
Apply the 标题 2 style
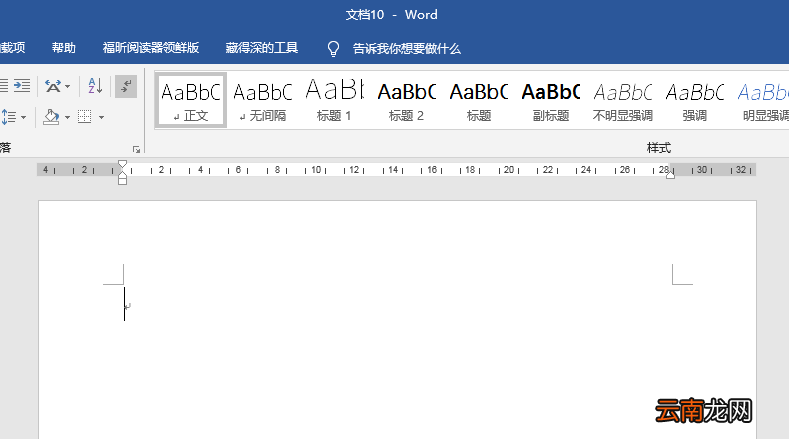pos(407,101)
